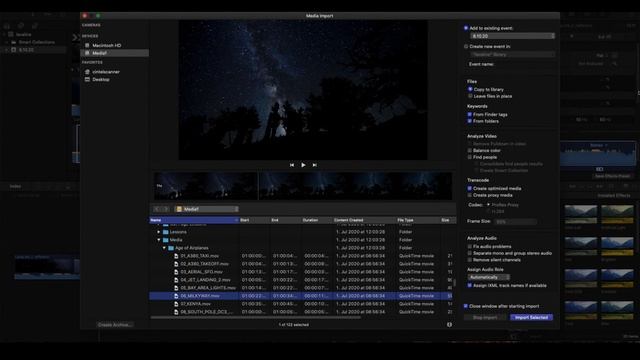Enable Create proxy media checkbox
Viewport: 640px width, 360px height.
pyautogui.click(x=469, y=195)
